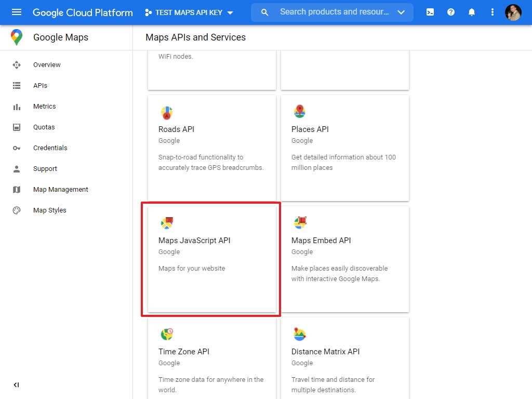This screenshot has width=532, height=399.
Task: Click the Credentials key icon
Action: tap(16, 148)
